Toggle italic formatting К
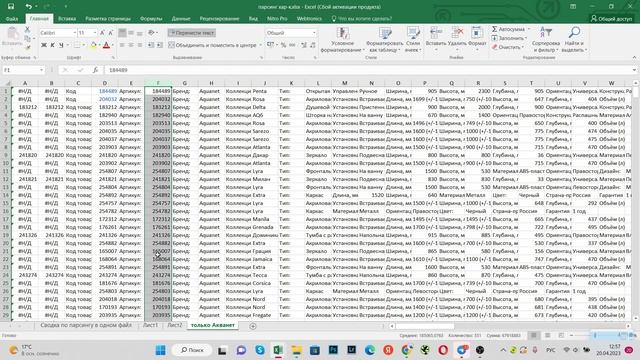The width and height of the screenshot is (640, 360). 52,45
